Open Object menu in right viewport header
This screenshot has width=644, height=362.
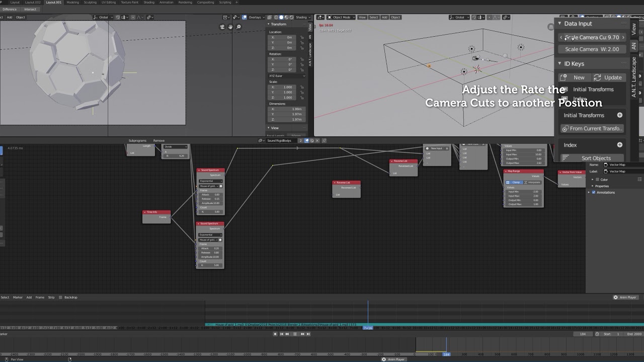click(395, 17)
